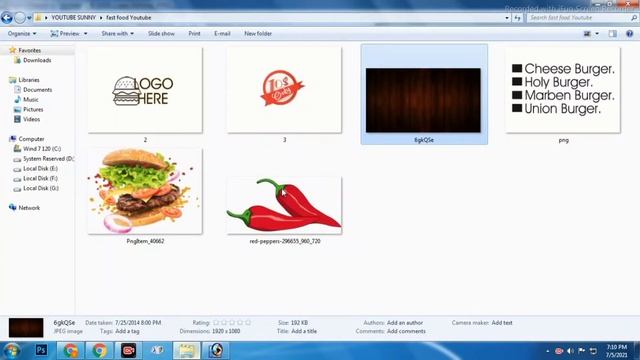Open the recent locations dropdown arrow

click(29, 18)
